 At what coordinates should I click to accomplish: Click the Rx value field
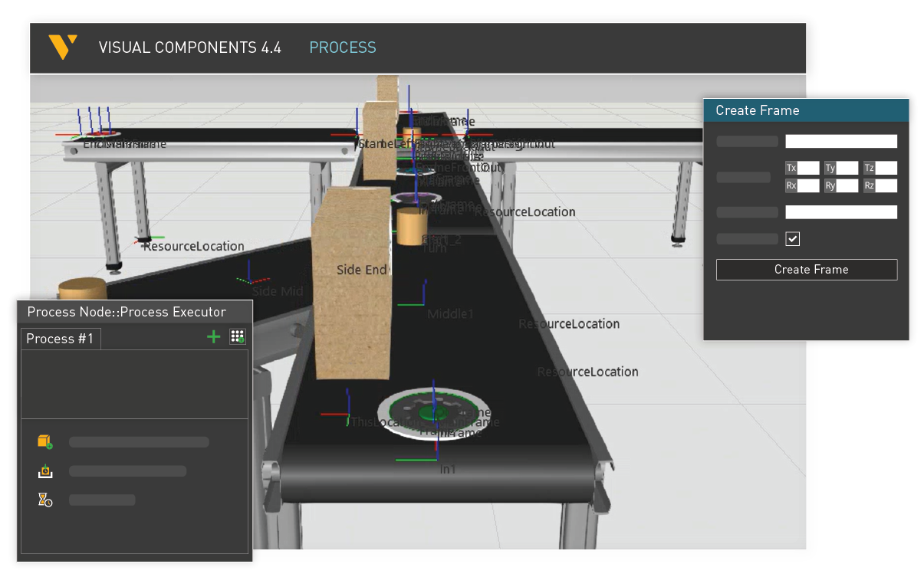tap(808, 185)
